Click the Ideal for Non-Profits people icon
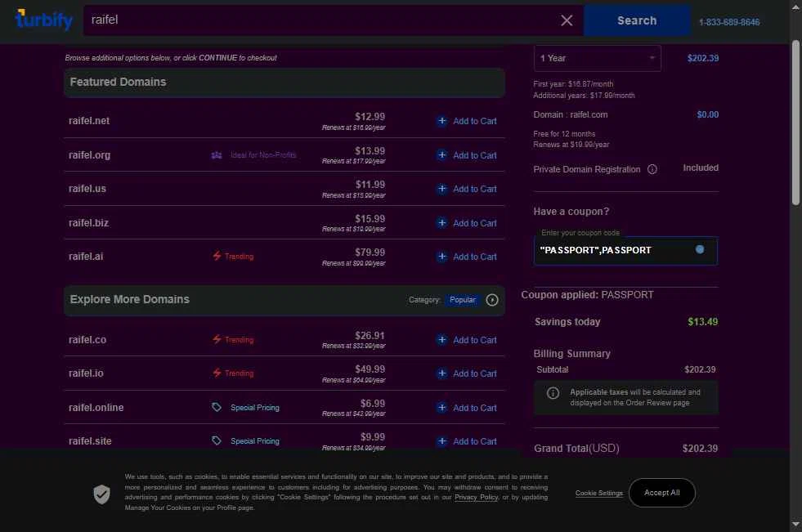Screen dimensions: 802x532 217,154
